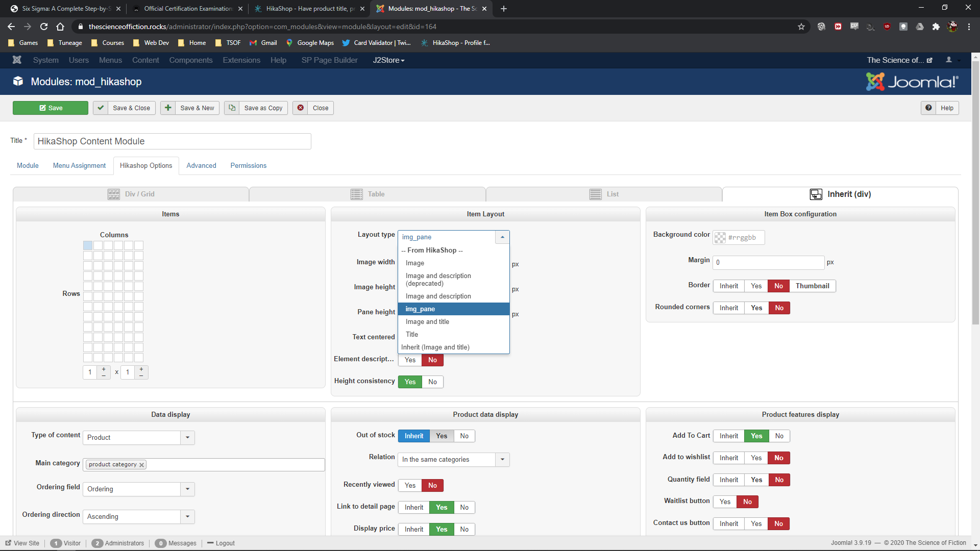Click the green plus Save & New icon

[x=168, y=108]
